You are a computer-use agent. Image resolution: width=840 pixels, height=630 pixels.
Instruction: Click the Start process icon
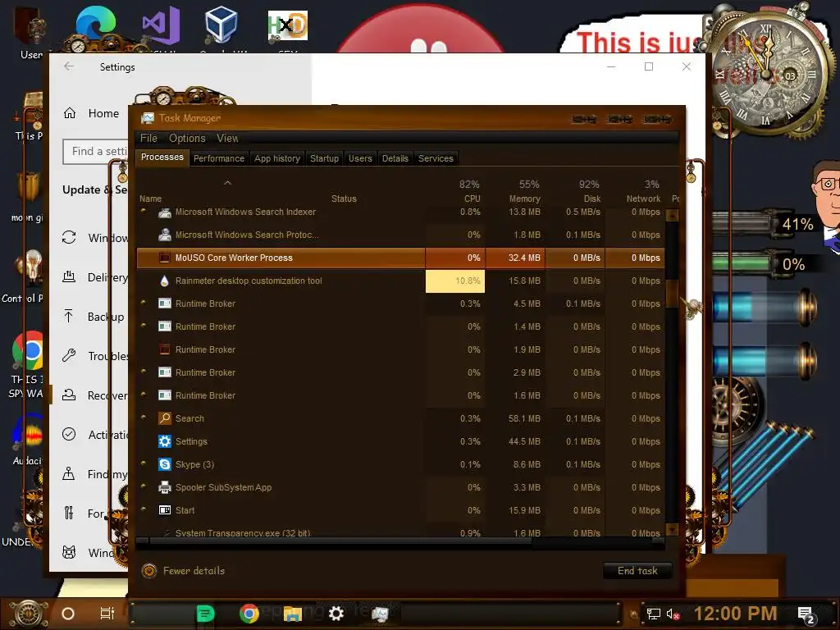point(164,510)
